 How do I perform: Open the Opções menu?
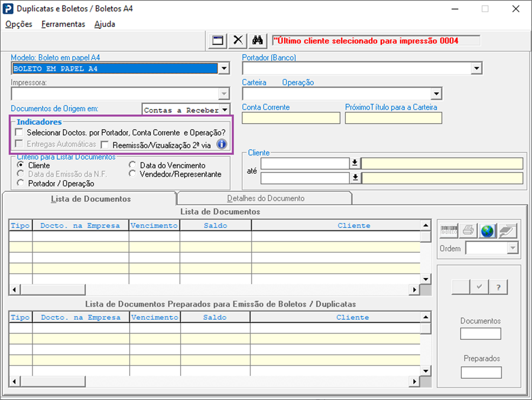(x=19, y=24)
